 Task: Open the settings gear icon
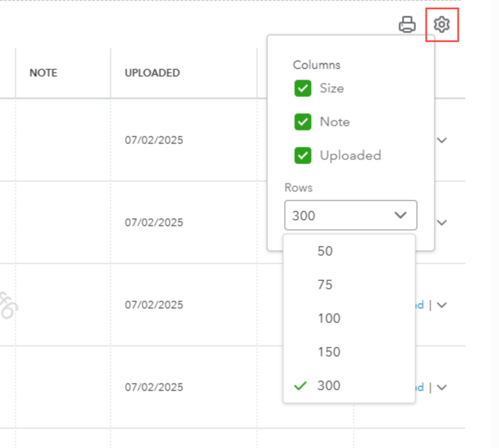441,26
